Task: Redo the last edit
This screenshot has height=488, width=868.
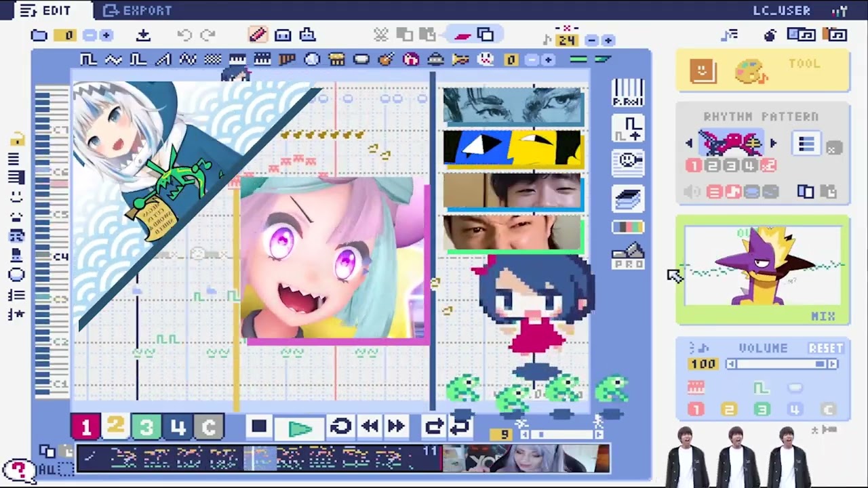Action: (208, 35)
